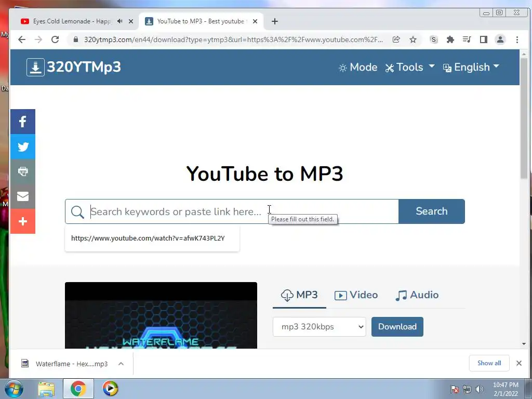Click the share page icon in address bar

[396, 39]
